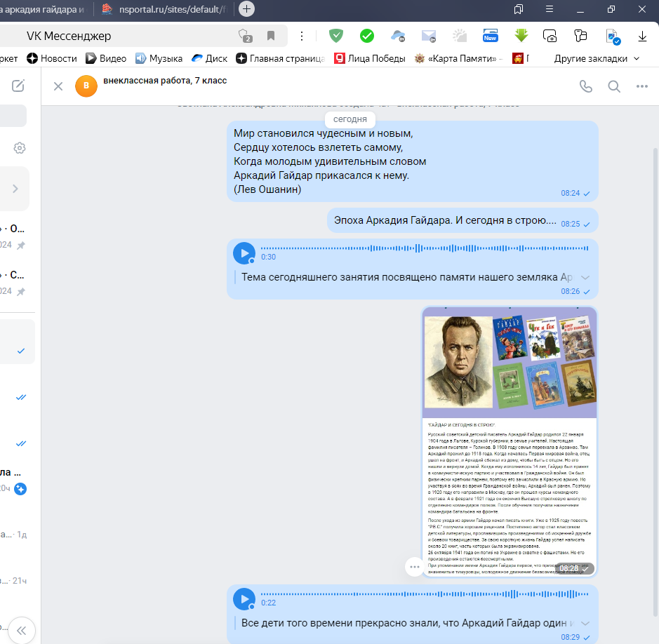This screenshot has width=659, height=644.
Task: Click the сегодня date label
Action: (350, 119)
